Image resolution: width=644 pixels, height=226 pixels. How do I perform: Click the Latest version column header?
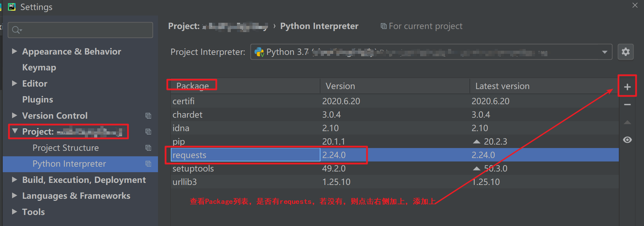click(502, 86)
